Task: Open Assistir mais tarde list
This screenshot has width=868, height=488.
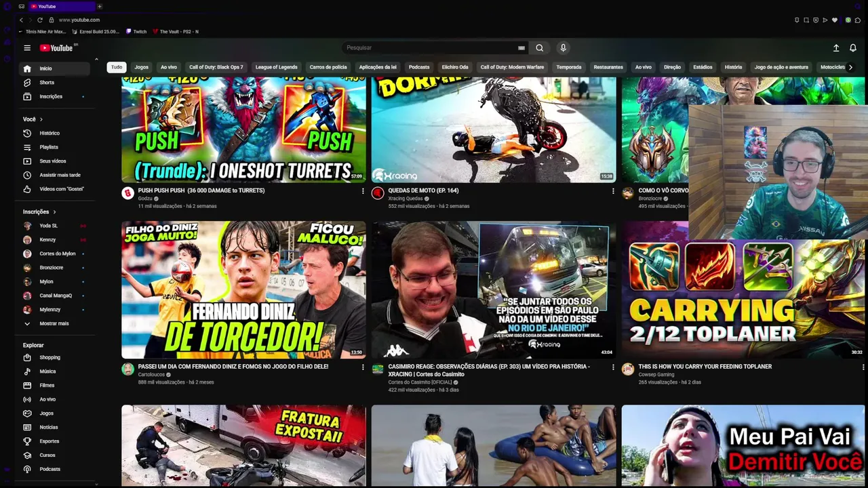Action: coord(54,175)
